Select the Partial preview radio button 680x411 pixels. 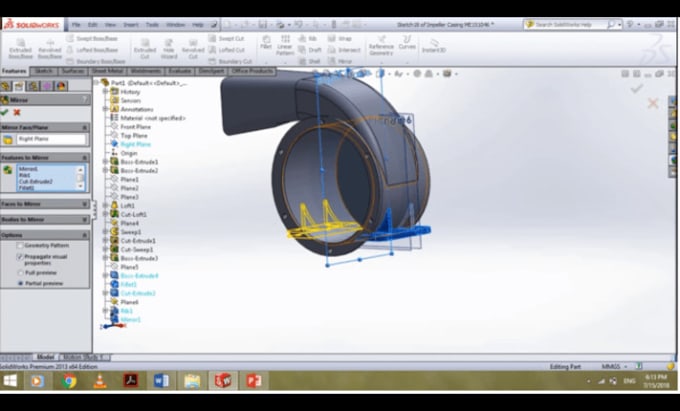[x=20, y=283]
